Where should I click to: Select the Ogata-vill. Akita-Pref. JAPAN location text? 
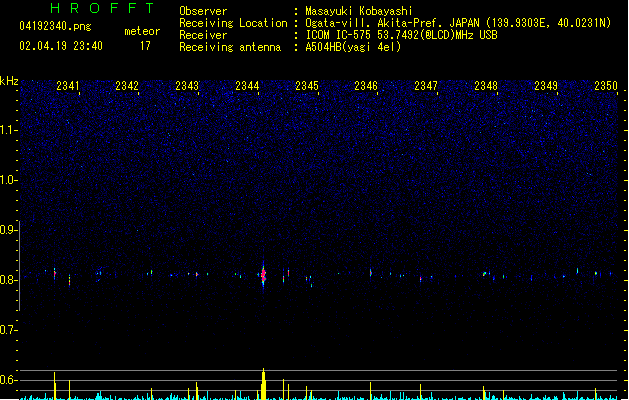pos(458,23)
